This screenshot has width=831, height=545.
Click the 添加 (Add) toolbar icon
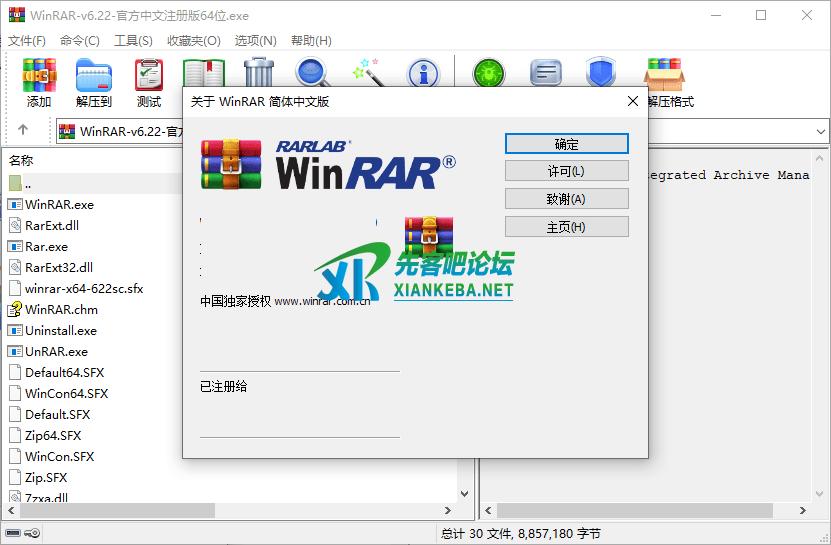(x=39, y=82)
